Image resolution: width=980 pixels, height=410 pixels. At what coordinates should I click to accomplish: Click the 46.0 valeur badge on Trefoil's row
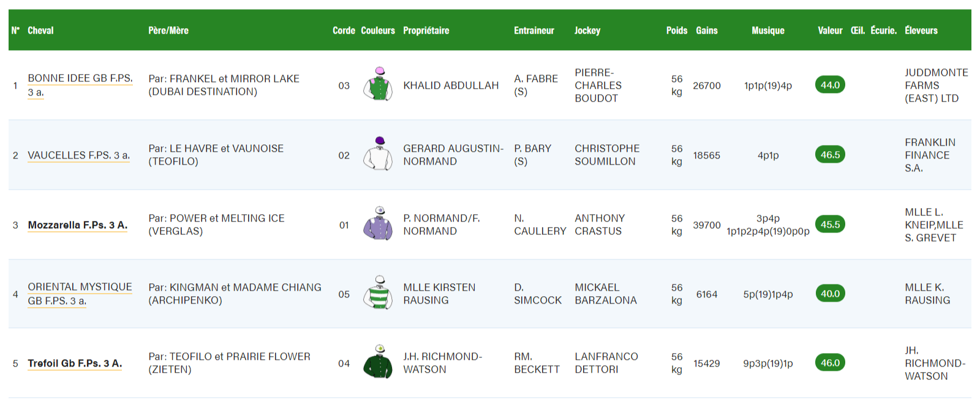830,362
